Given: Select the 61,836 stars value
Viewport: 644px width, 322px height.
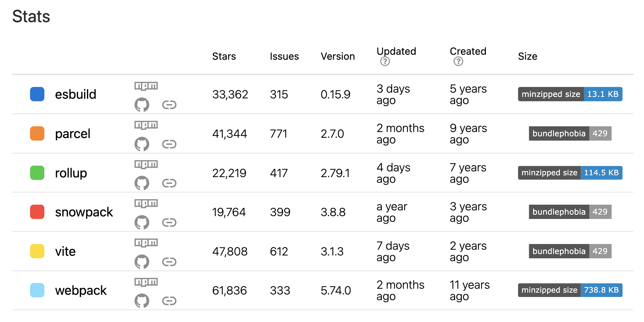Looking at the screenshot, I should point(229,291).
